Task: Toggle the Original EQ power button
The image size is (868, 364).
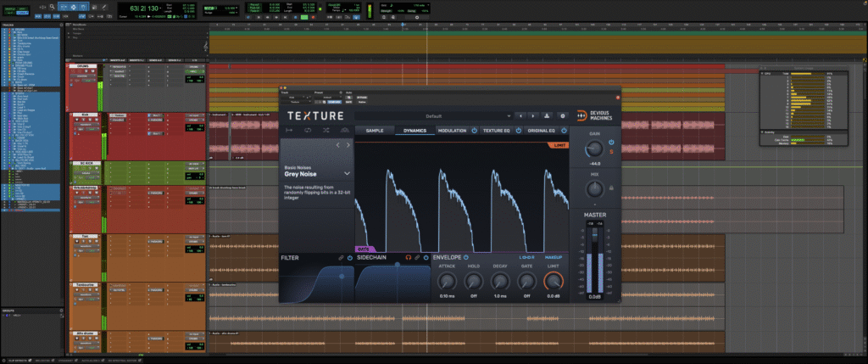Action: (x=564, y=131)
